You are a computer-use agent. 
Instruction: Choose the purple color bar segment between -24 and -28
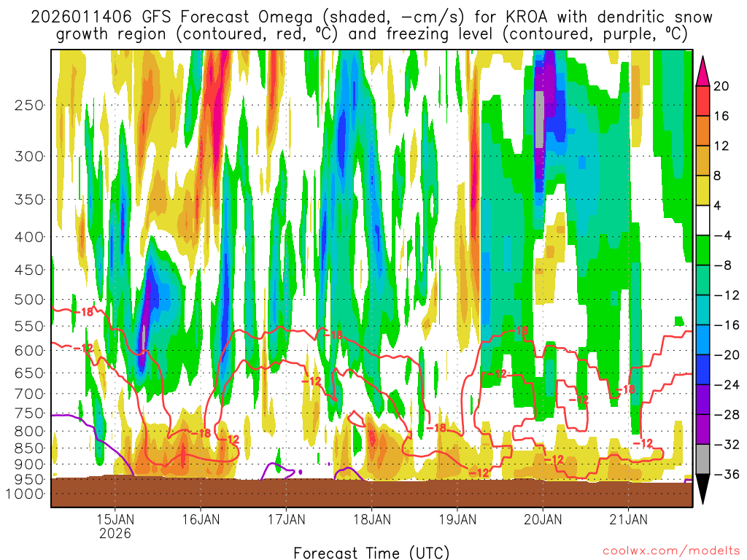tap(703, 400)
